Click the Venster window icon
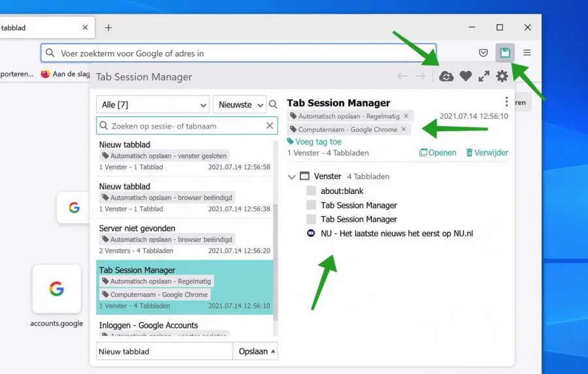The width and height of the screenshot is (588, 374). tap(304, 176)
